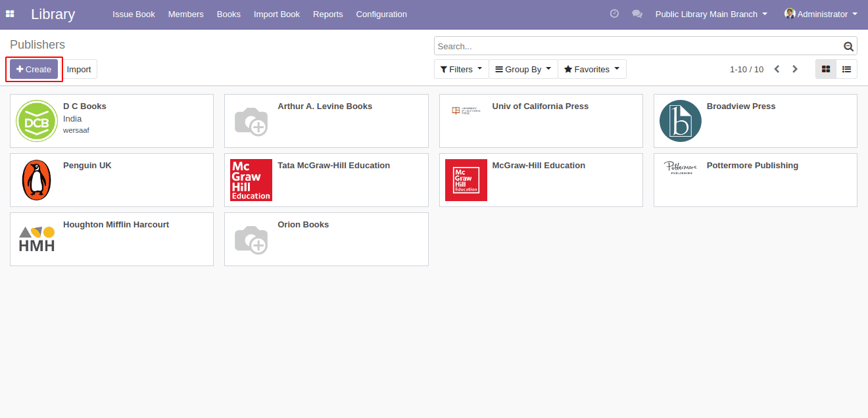Click the Penguin UK logo
Image resolution: width=868 pixels, height=418 pixels.
pos(37,180)
